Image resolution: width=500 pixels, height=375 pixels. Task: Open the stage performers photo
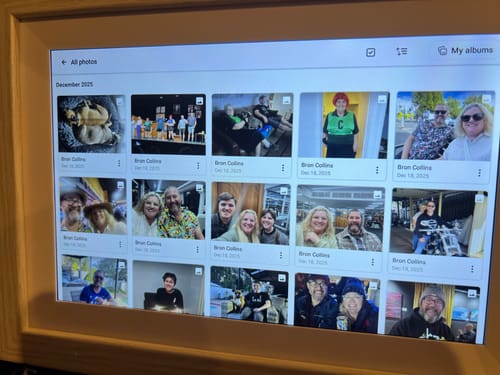(168, 124)
